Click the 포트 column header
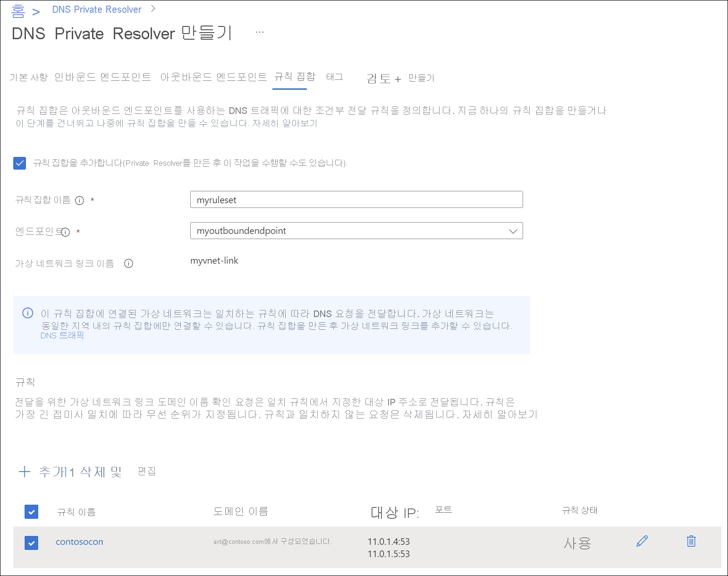The width and height of the screenshot is (728, 576). point(444,510)
